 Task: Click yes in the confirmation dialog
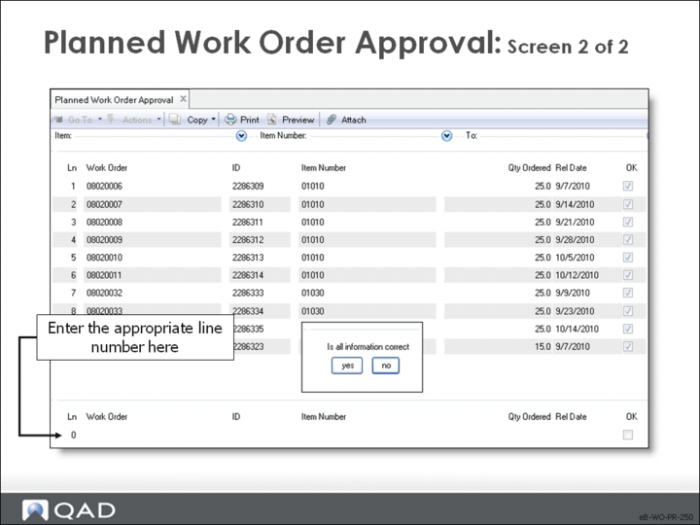[347, 366]
